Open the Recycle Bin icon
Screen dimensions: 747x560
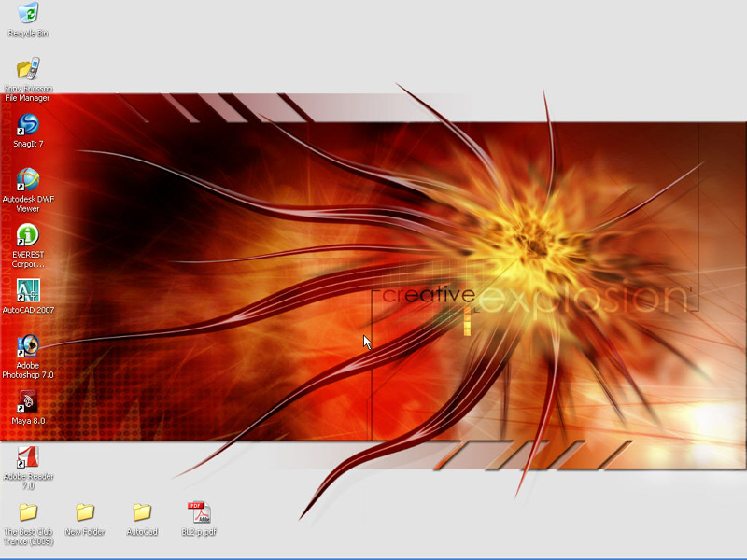[x=28, y=13]
